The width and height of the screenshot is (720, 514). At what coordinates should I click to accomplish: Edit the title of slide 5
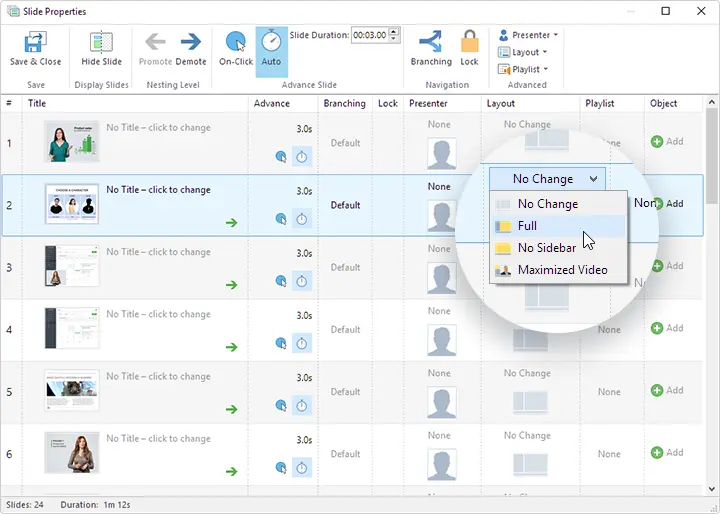coord(158,376)
